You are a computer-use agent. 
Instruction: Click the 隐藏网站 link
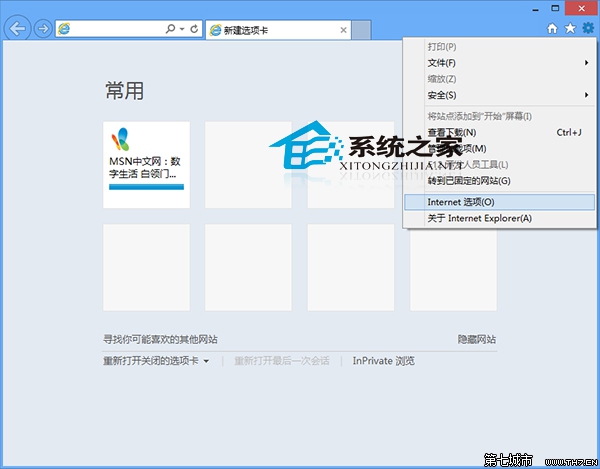point(477,339)
